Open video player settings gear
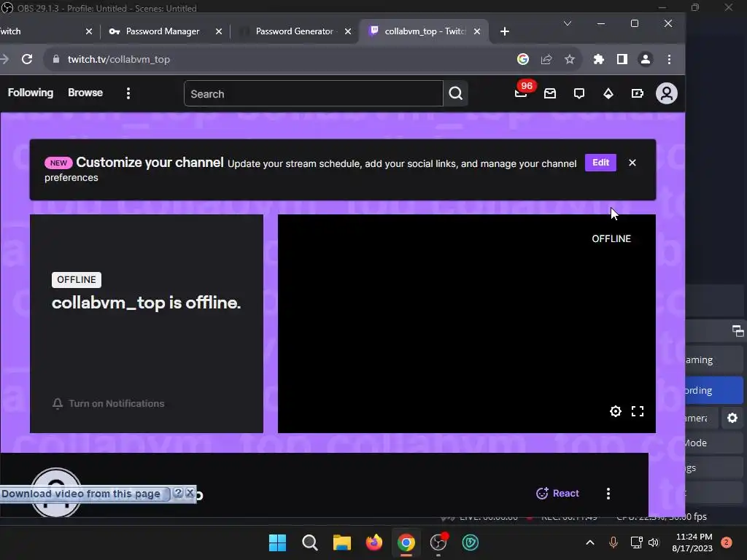The height and width of the screenshot is (560, 747). (616, 411)
